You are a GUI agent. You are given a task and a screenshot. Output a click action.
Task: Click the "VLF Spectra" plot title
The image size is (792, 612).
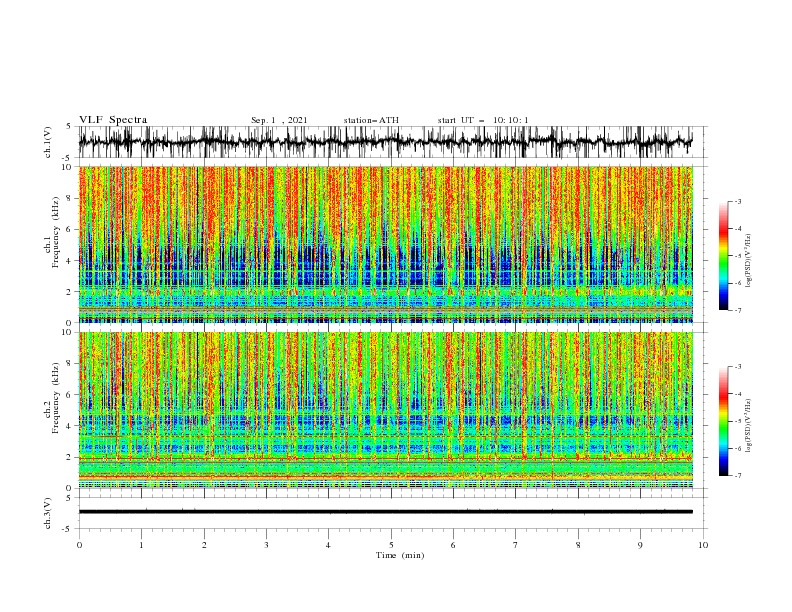point(113,120)
